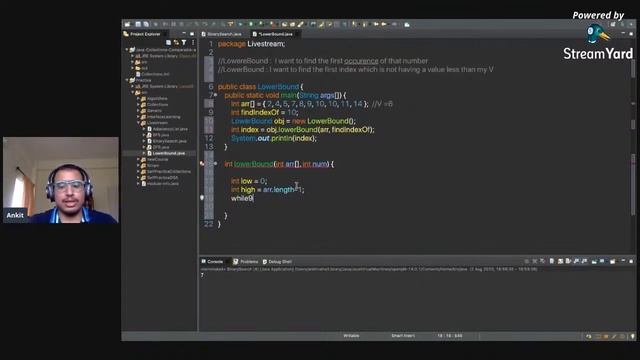This screenshot has height=360, width=640.
Task: Open Project Explorer filter icon
Action: tap(184, 42)
